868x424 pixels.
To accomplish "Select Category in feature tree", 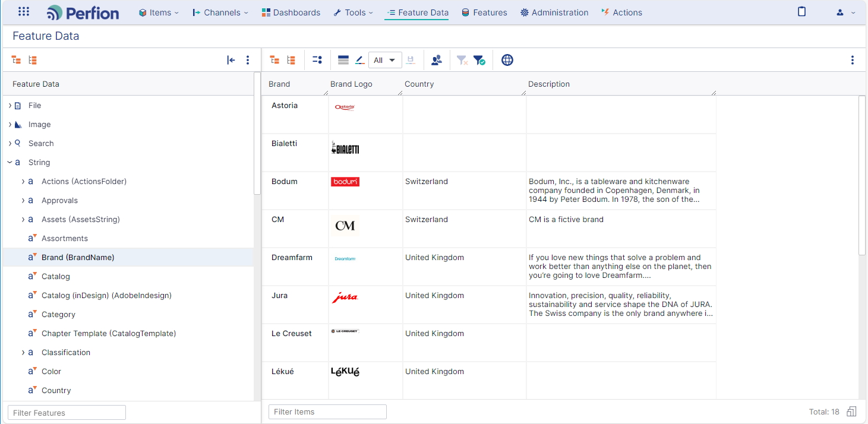I will click(58, 314).
